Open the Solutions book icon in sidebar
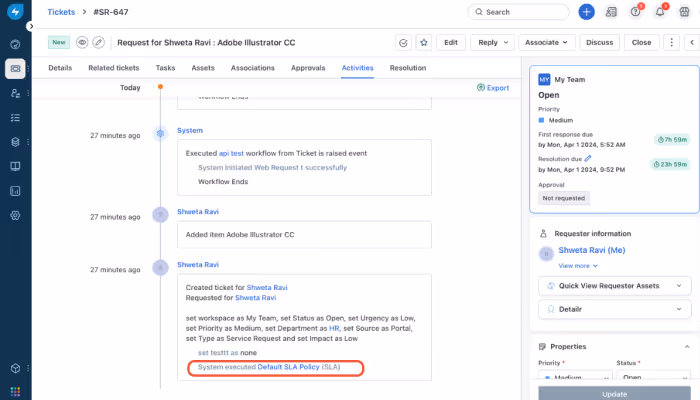The height and width of the screenshot is (400, 700). (x=15, y=167)
